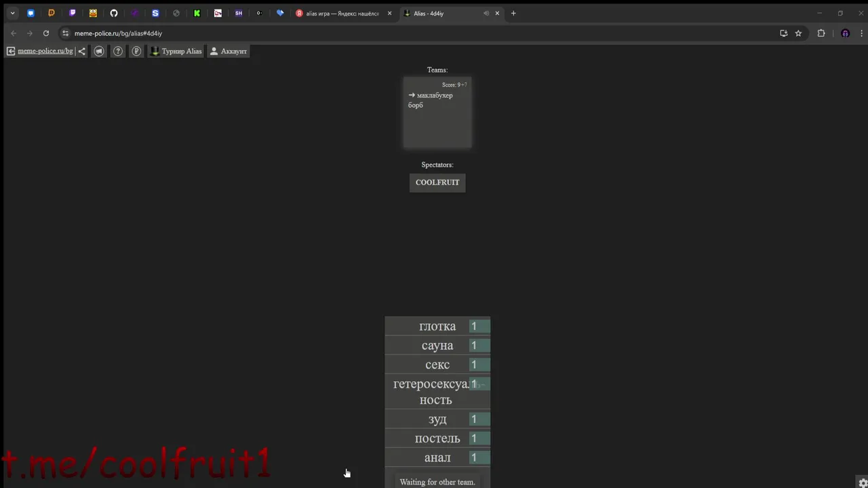868x488 pixels.
Task: Open site information icon in address bar
Action: [65, 33]
